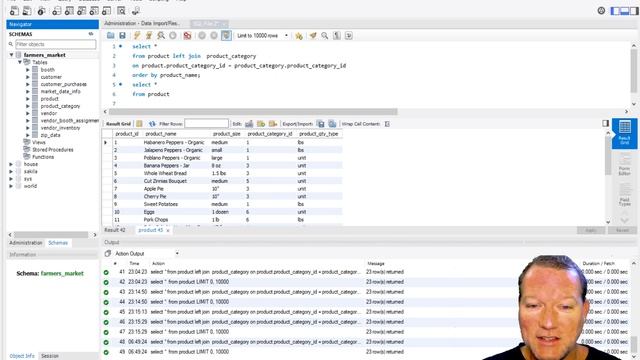This screenshot has width=640, height=360.
Task: Execute the SQL script with lightning icon
Action: tap(137, 36)
